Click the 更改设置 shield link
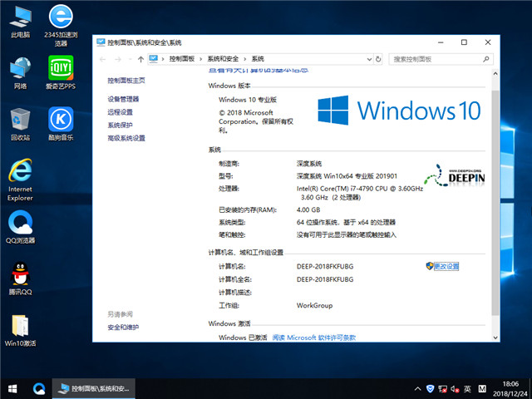The image size is (532, 399). pyautogui.click(x=442, y=266)
